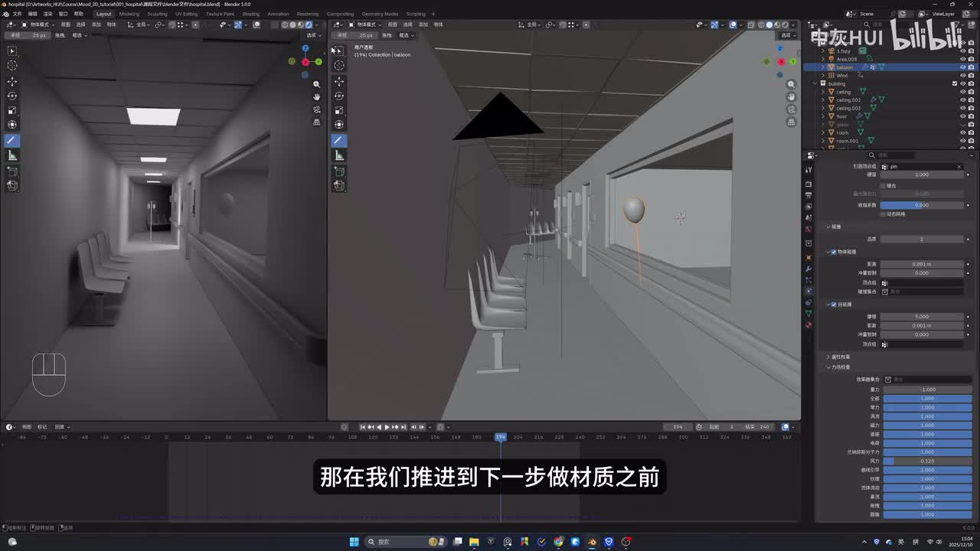Open the Material properties tab icon
The width and height of the screenshot is (980, 551).
[808, 325]
